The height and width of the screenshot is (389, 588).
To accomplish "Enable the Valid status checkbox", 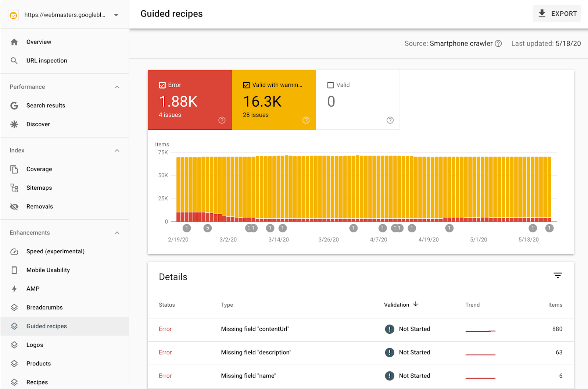I will [x=330, y=85].
